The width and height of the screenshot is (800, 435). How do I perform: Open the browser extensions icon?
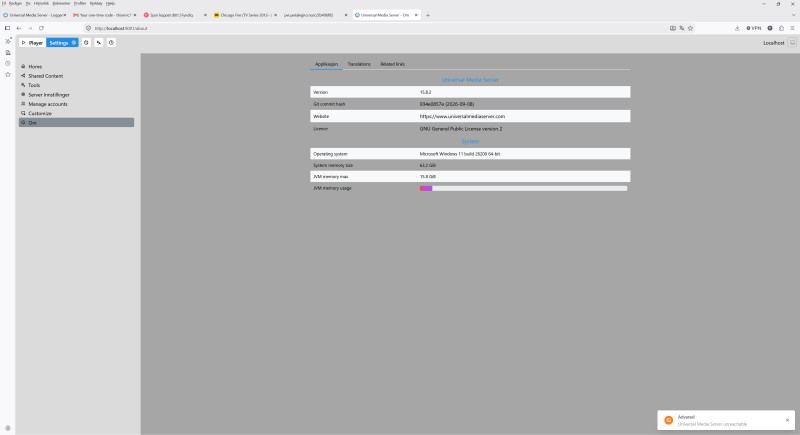[781, 29]
